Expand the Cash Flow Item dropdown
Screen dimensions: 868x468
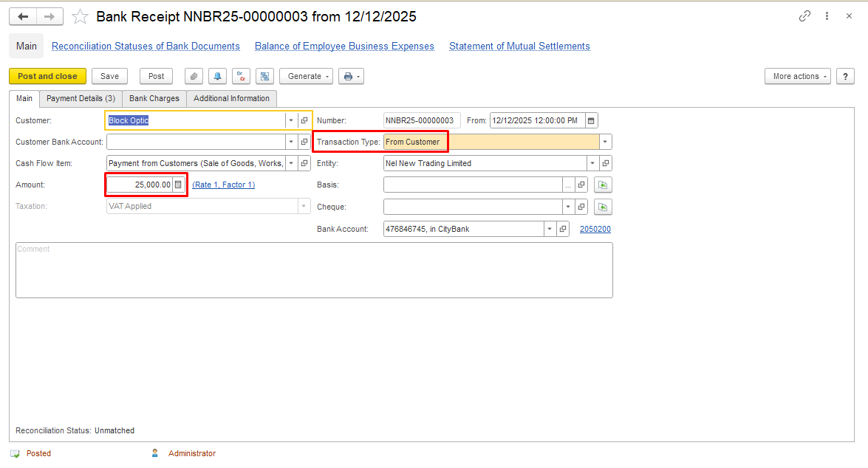click(291, 163)
